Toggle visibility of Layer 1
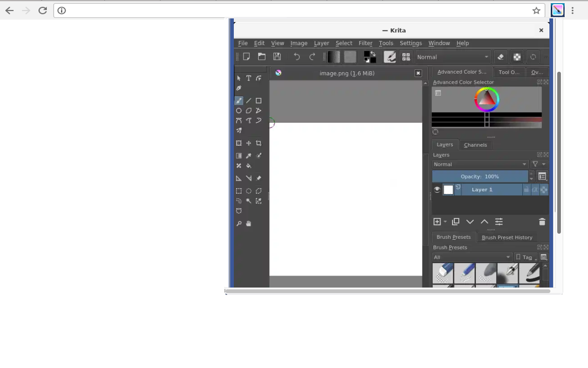The height and width of the screenshot is (368, 588). tap(437, 190)
